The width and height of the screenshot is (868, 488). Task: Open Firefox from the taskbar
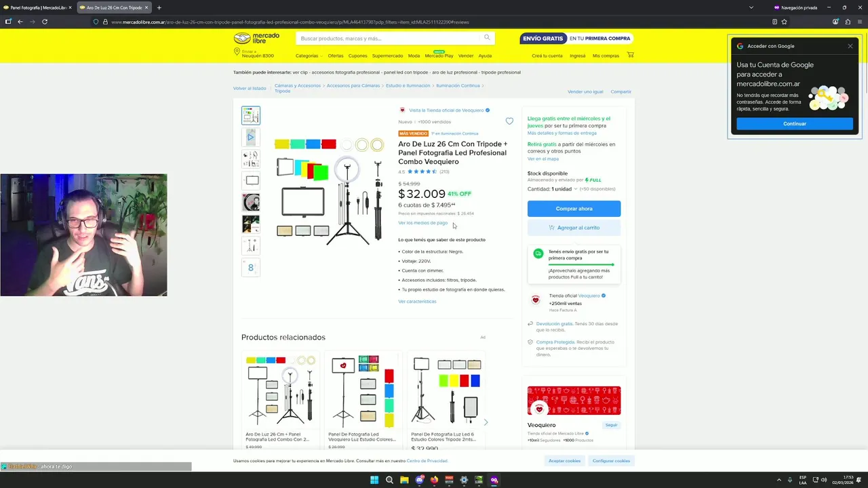435,480
